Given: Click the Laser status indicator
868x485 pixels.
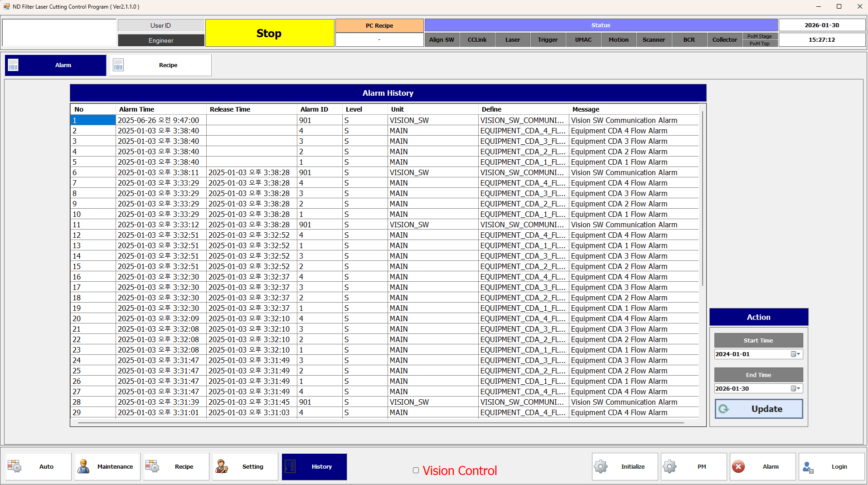Looking at the screenshot, I should [512, 40].
